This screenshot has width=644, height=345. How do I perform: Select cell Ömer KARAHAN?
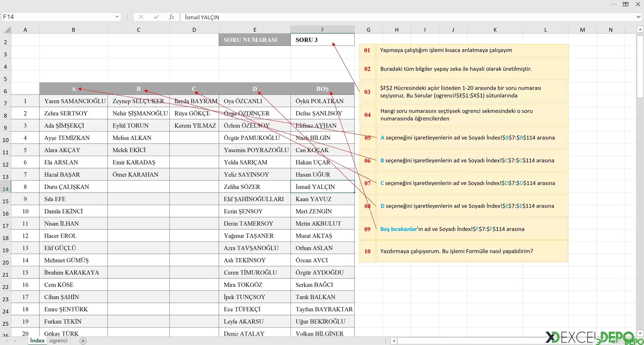[139, 175]
